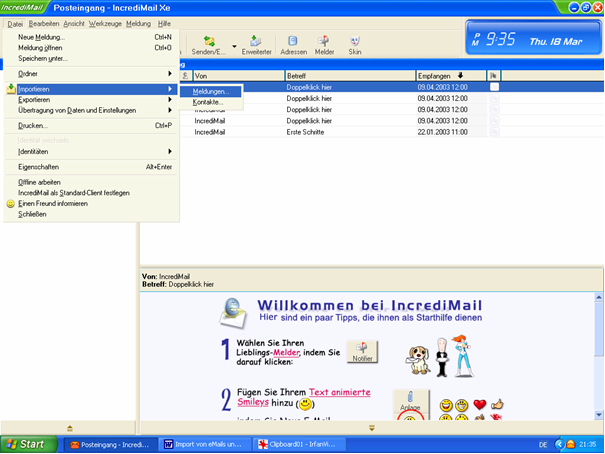Expand the folder pane using the bottom-left arrow
Screen dimensions: 605x454
point(70,428)
